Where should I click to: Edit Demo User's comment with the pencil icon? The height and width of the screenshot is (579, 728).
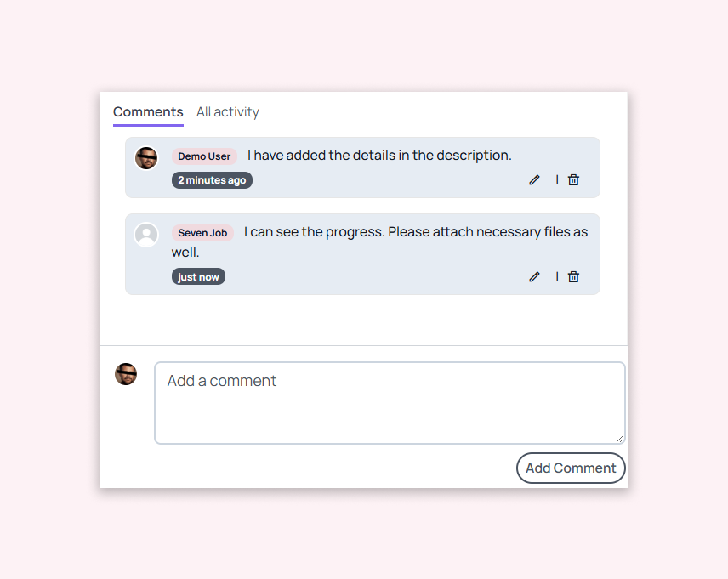click(534, 179)
